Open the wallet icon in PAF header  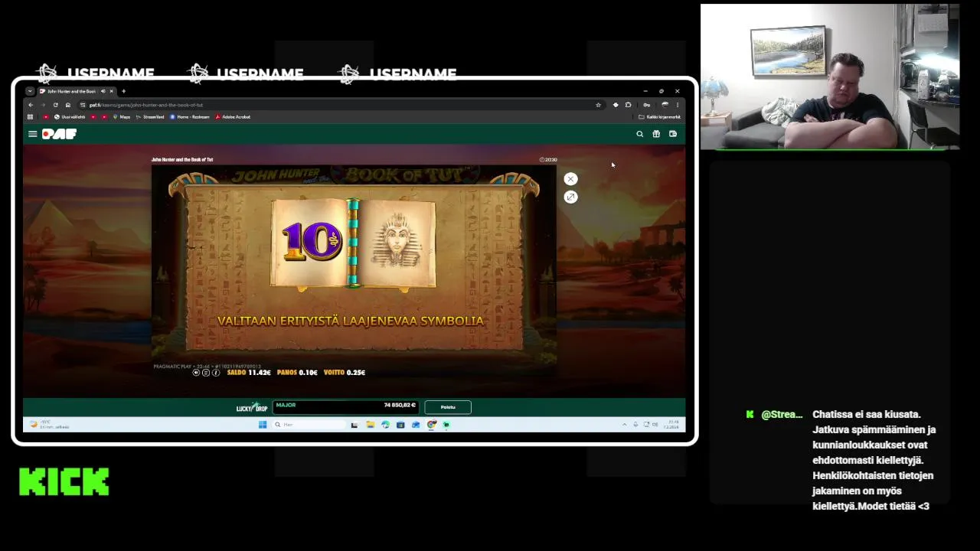[x=673, y=134]
